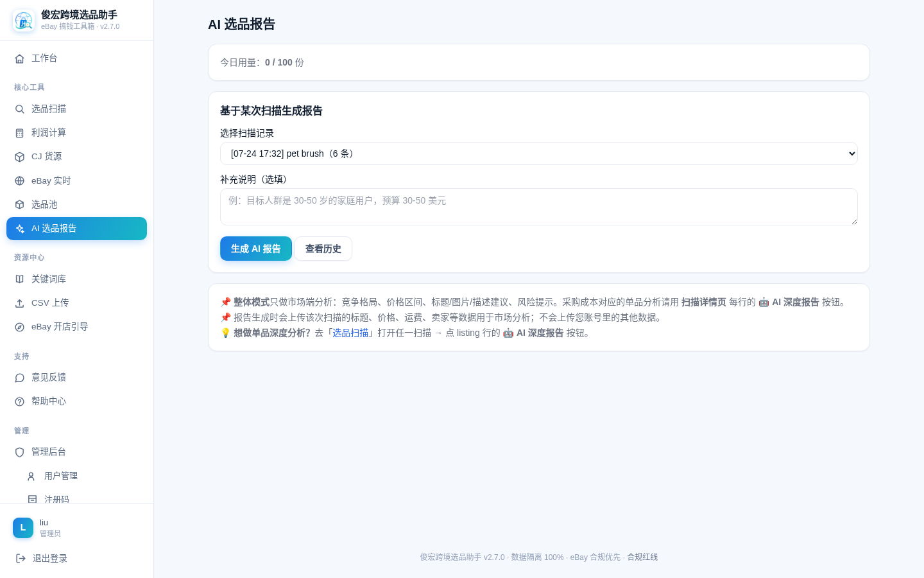Open 利润计算 from the sidebar

(76, 133)
